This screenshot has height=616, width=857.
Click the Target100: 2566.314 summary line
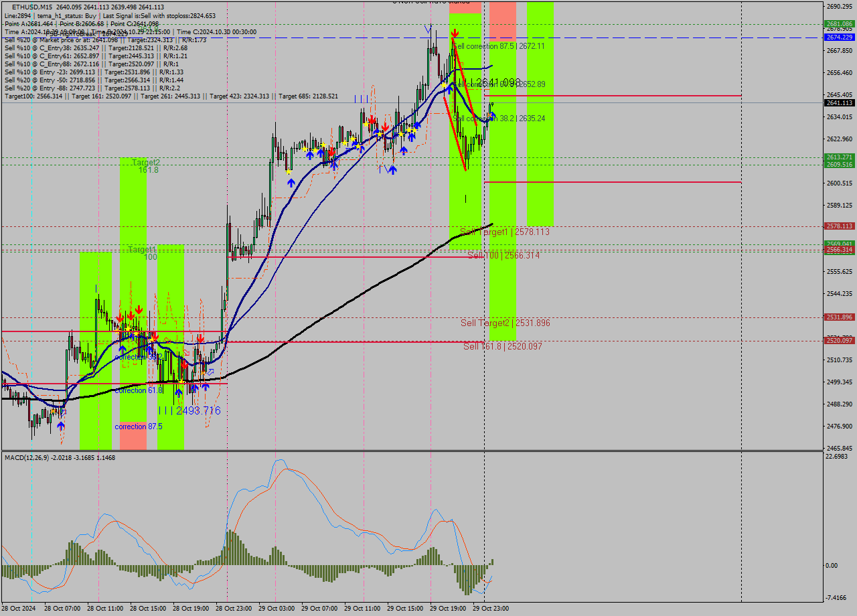click(x=171, y=96)
